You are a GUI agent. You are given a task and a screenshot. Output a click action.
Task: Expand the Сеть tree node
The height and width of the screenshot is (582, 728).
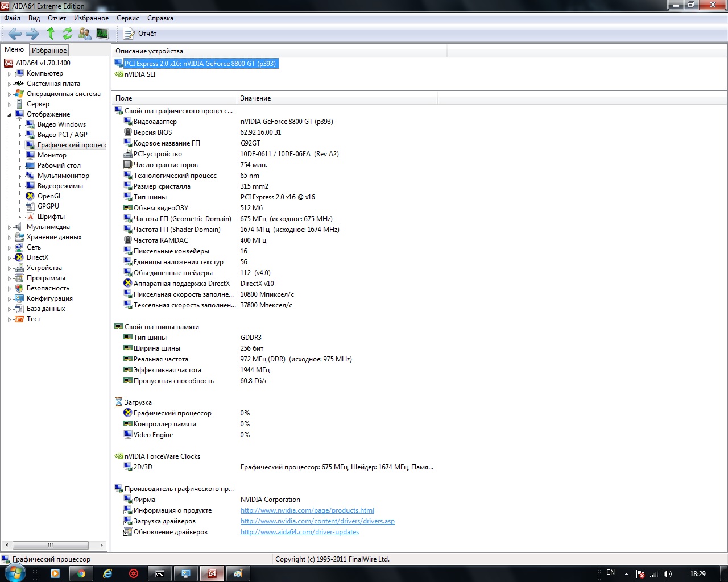pyautogui.click(x=9, y=248)
